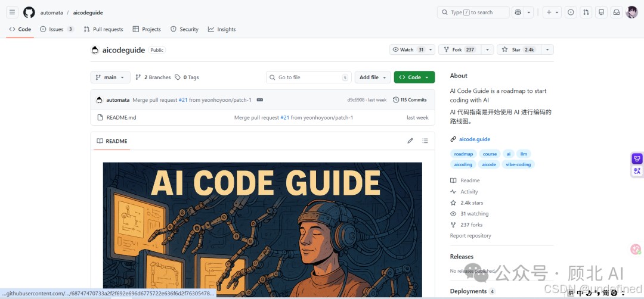This screenshot has width=644, height=299.
Task: View the 31 watching link
Action: click(469, 214)
